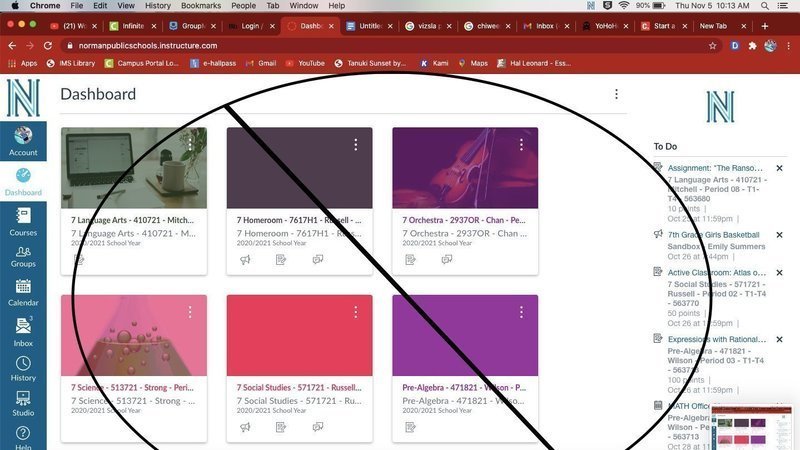Select Dashboard in Canvas sidebar
This screenshot has height=450, width=800.
(23, 182)
